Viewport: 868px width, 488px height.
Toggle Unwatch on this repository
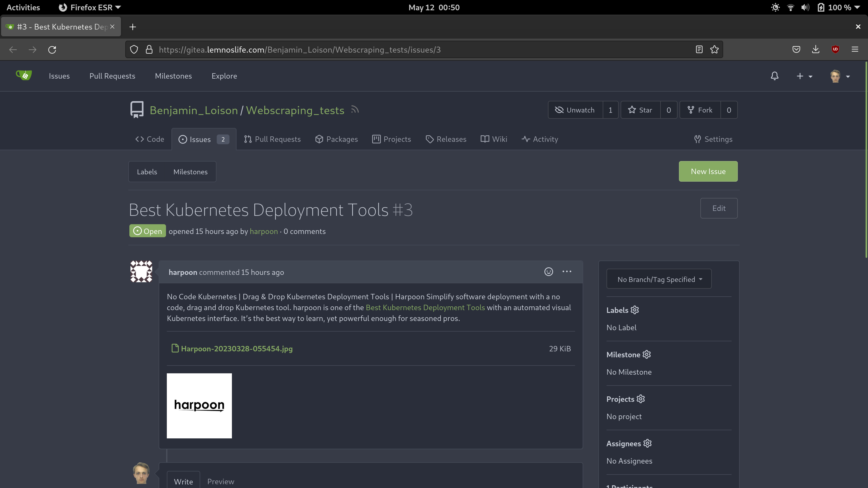point(575,110)
